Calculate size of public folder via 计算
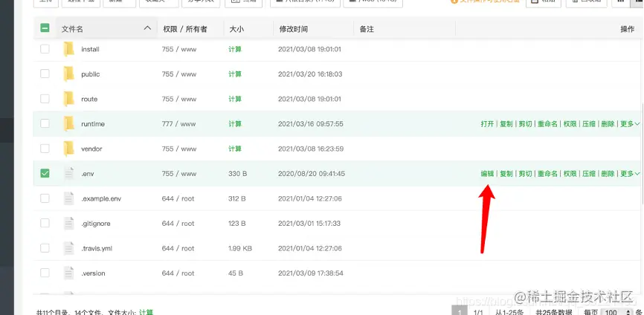644x315 pixels. coord(235,74)
